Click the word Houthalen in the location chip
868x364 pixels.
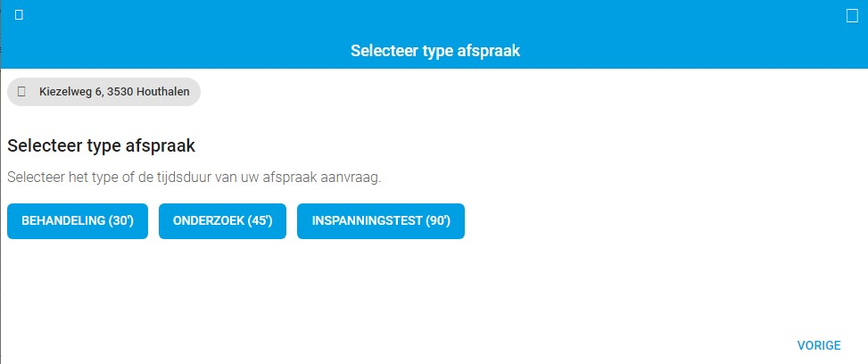coord(163,92)
